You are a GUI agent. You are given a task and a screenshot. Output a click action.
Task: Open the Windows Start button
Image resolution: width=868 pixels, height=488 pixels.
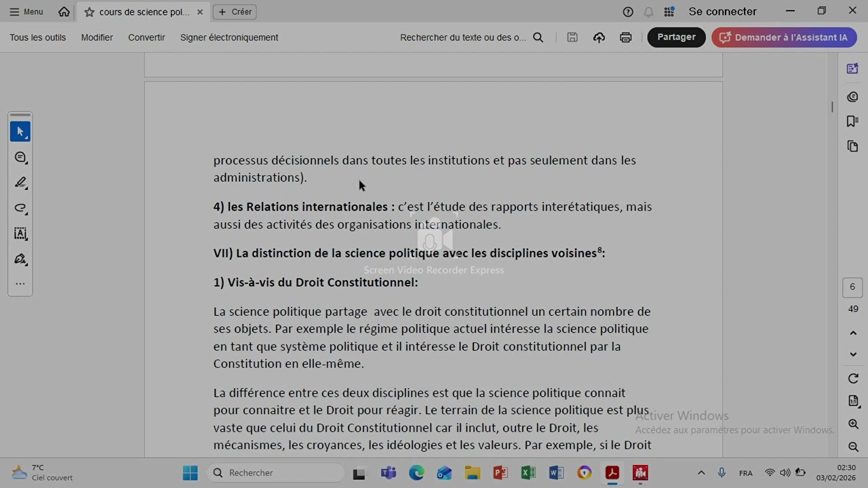click(190, 472)
